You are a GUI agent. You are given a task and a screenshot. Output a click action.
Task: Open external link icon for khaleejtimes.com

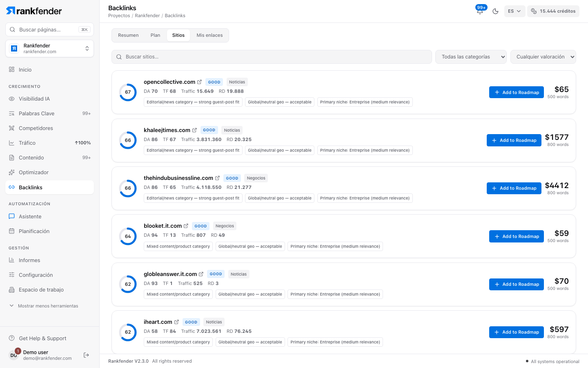point(194,130)
